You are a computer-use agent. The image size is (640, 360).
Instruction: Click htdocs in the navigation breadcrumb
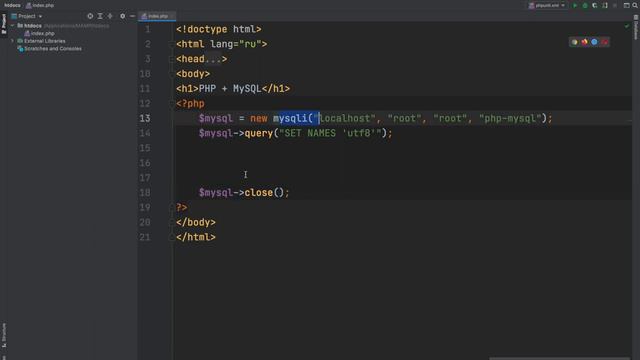(12, 5)
